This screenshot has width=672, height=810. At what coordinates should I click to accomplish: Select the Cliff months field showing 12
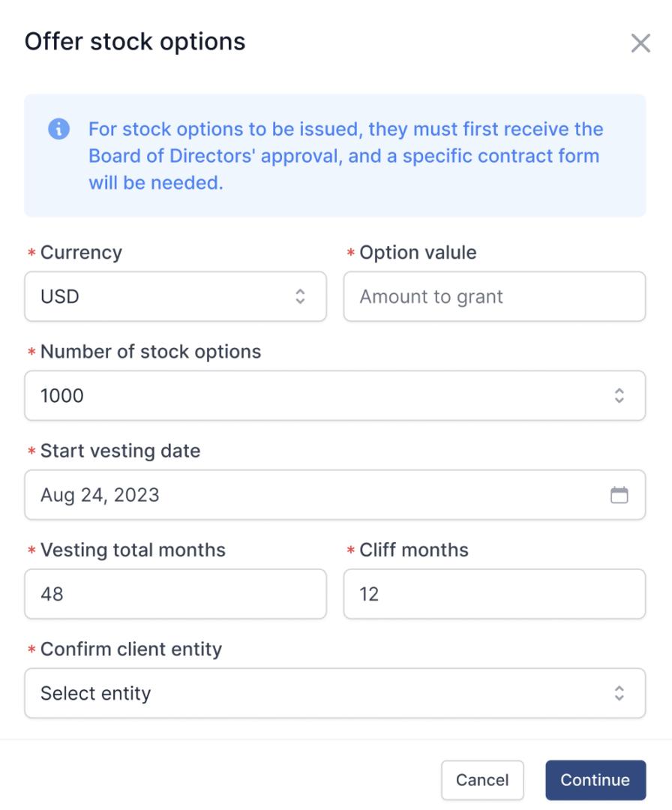[495, 594]
